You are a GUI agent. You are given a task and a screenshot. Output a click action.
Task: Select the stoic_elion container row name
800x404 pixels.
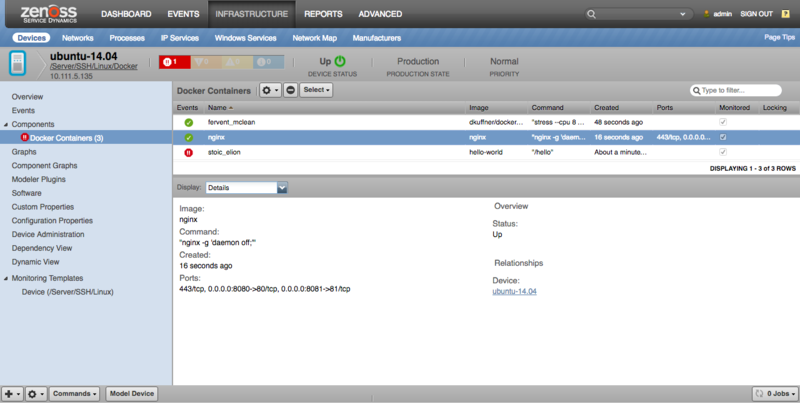[x=224, y=152]
